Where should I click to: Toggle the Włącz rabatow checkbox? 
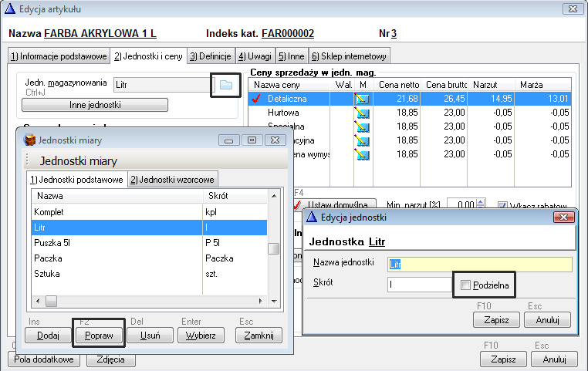[x=502, y=206]
